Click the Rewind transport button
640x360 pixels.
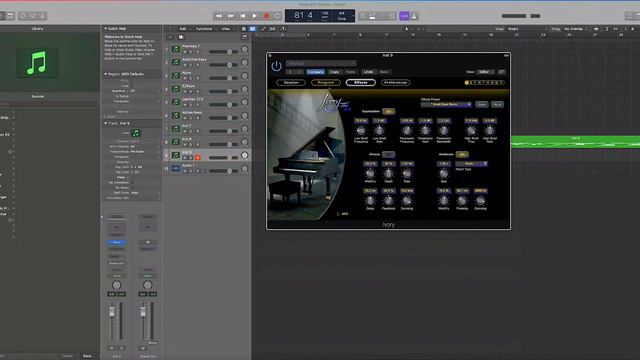[219, 16]
